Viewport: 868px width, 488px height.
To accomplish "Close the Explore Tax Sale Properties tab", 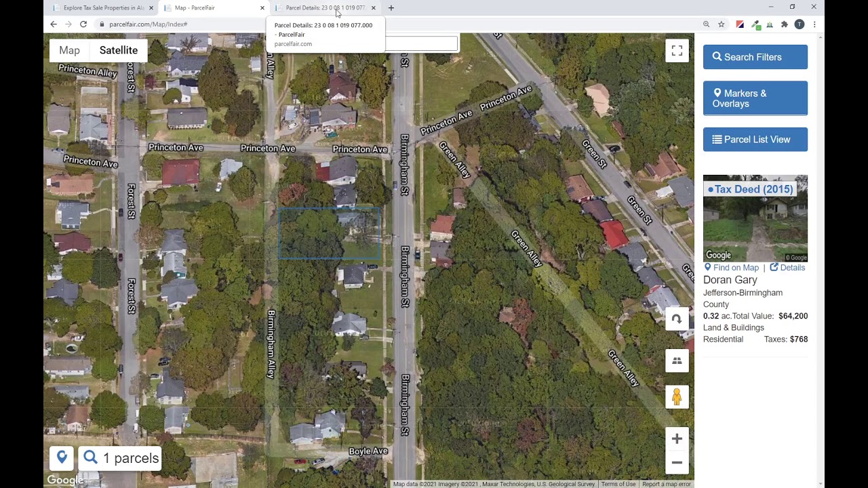I will pyautogui.click(x=151, y=8).
